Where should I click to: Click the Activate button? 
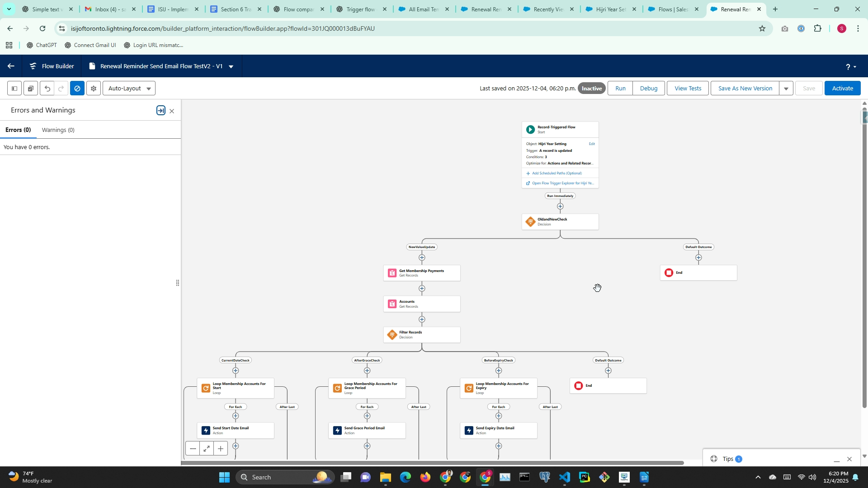pyautogui.click(x=842, y=89)
